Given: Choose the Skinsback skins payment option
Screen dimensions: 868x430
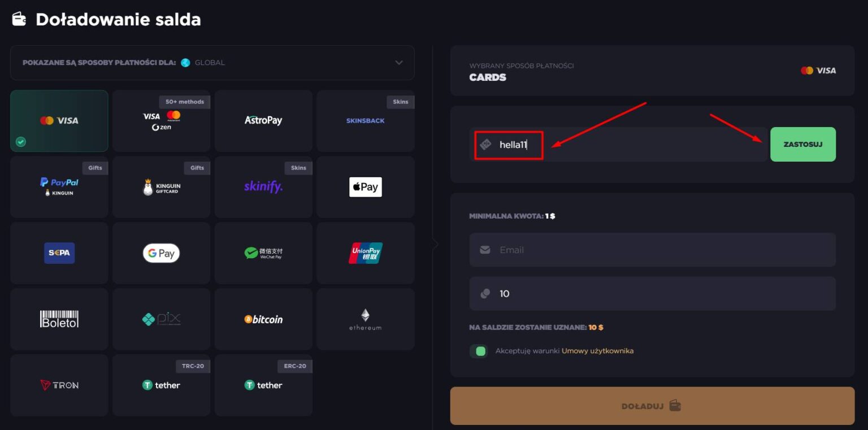Looking at the screenshot, I should 366,120.
